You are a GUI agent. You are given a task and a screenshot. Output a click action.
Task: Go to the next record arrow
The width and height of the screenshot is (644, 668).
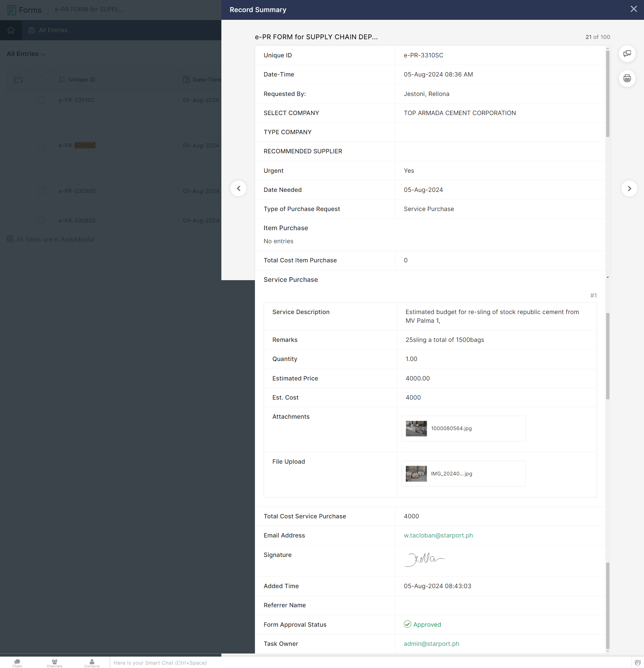click(629, 189)
